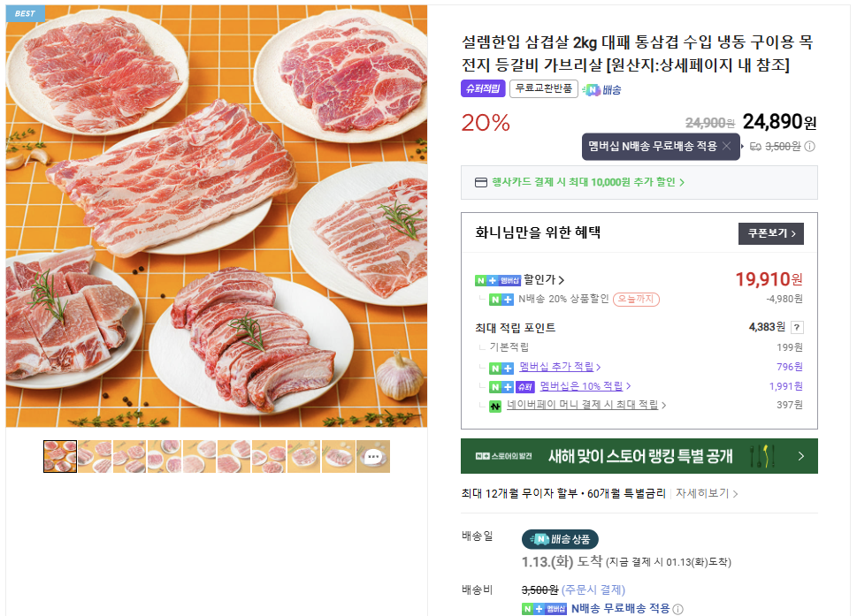
Task: Open the 적립 포인트 question mark help icon
Action: [x=796, y=327]
